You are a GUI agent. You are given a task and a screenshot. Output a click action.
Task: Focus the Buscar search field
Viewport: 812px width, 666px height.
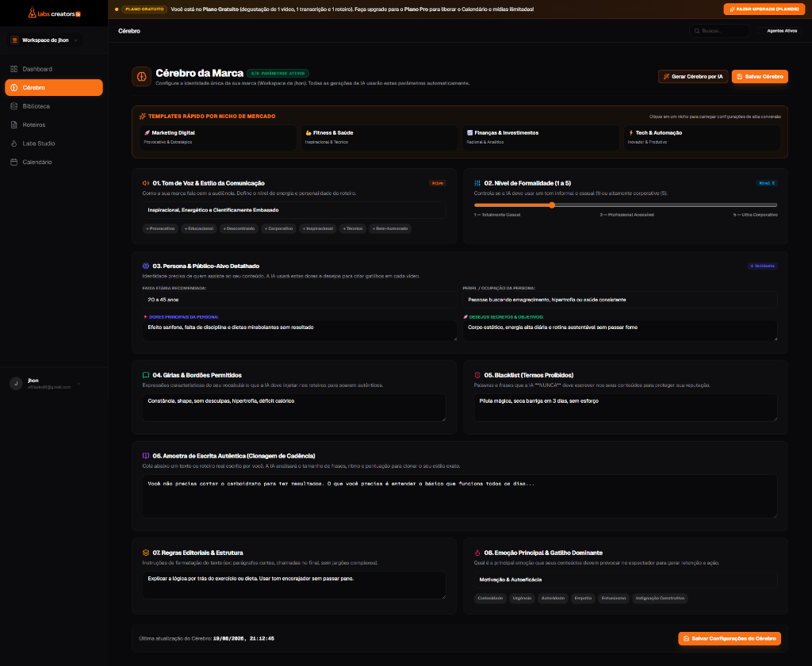click(x=719, y=31)
